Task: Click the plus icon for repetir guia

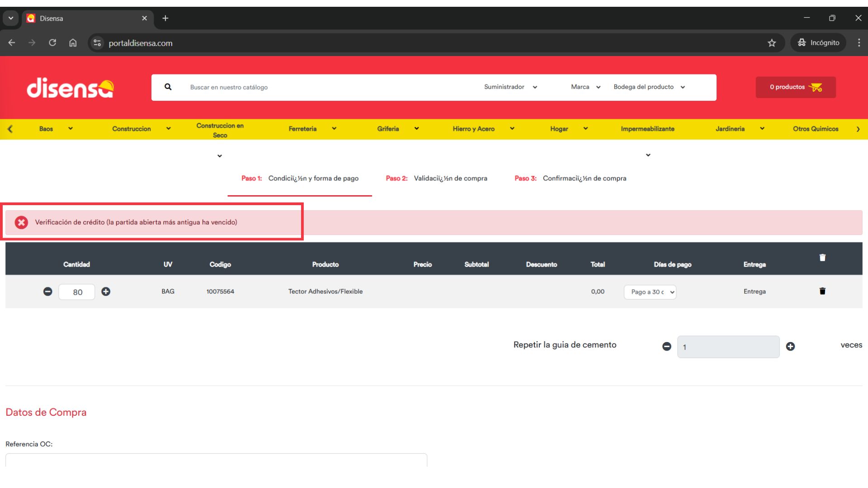Action: click(x=790, y=347)
